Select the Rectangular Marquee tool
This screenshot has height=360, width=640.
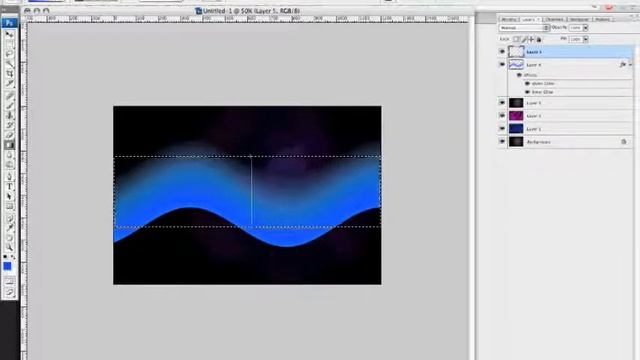coord(9,44)
